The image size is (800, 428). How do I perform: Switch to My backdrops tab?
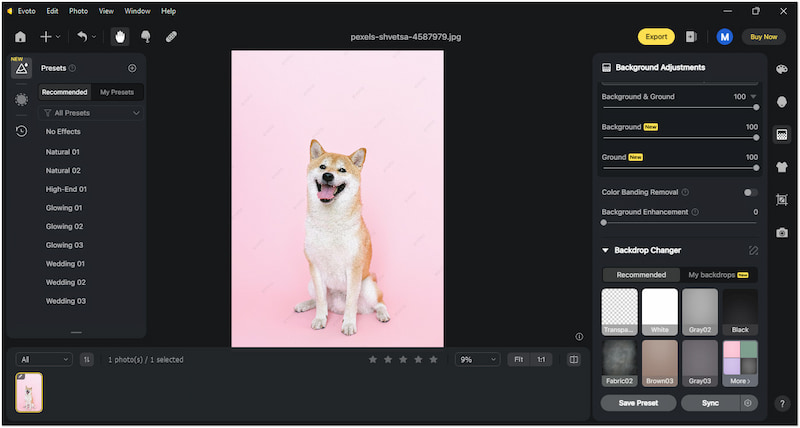(x=718, y=275)
